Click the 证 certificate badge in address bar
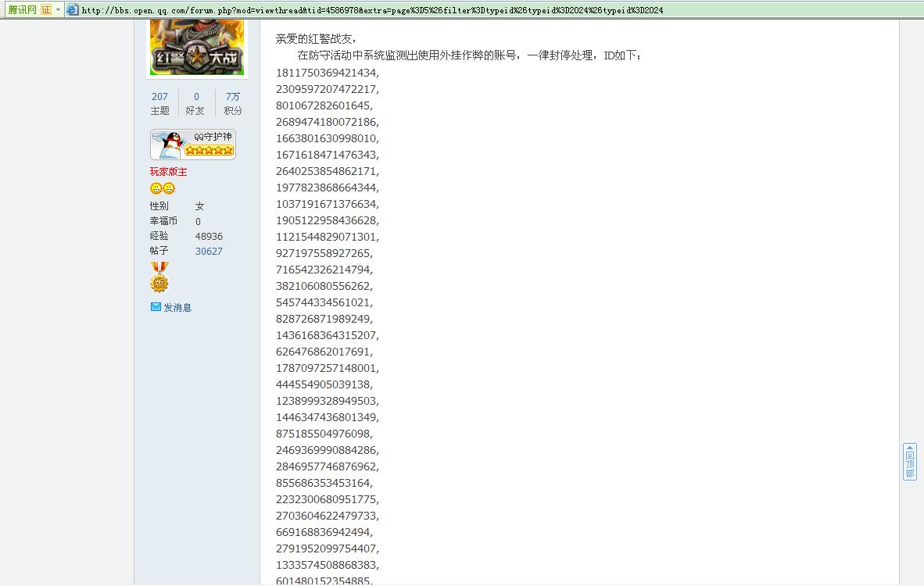Screen dimensions: 924x586 pyautogui.click(x=46, y=9)
